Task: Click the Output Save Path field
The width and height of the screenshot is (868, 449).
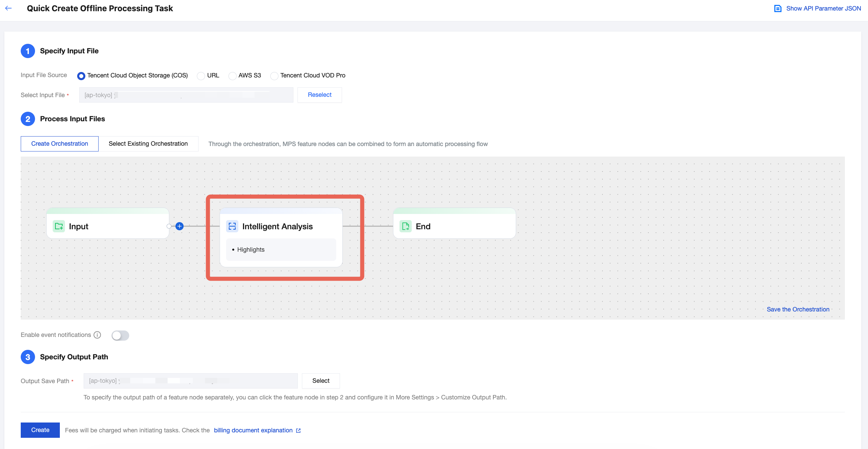Action: [190, 381]
